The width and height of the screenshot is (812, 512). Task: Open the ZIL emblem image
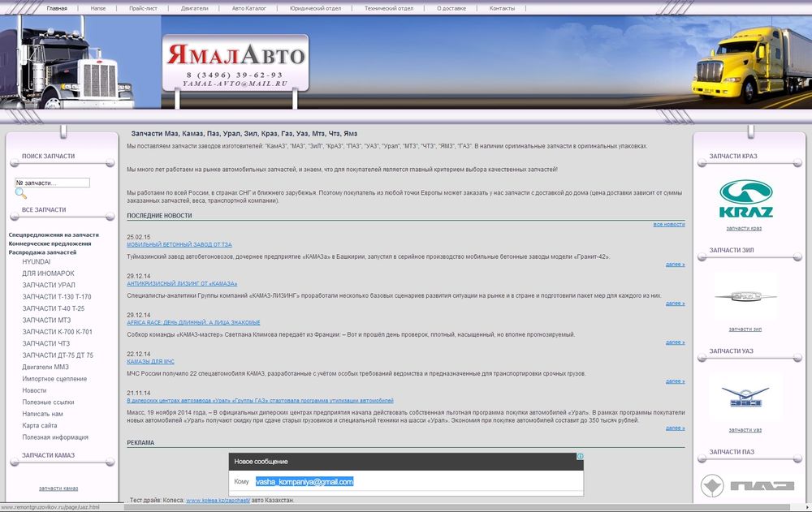[745, 297]
